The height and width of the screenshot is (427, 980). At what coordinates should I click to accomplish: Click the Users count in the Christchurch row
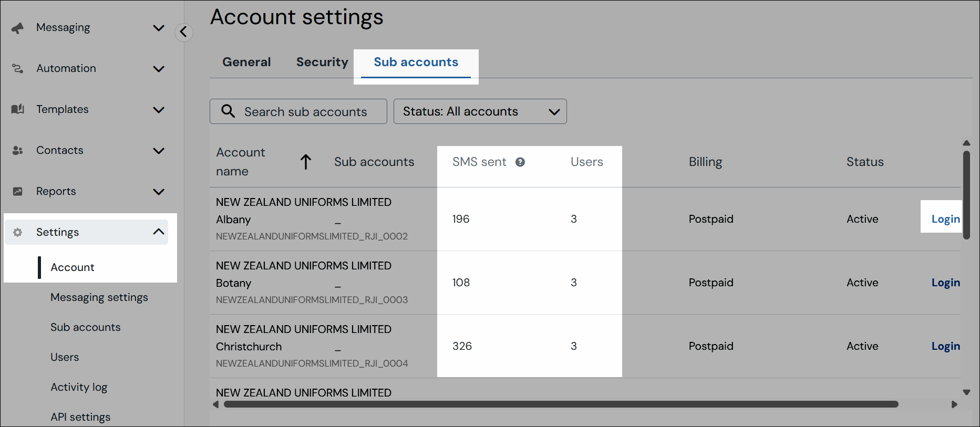click(x=574, y=346)
